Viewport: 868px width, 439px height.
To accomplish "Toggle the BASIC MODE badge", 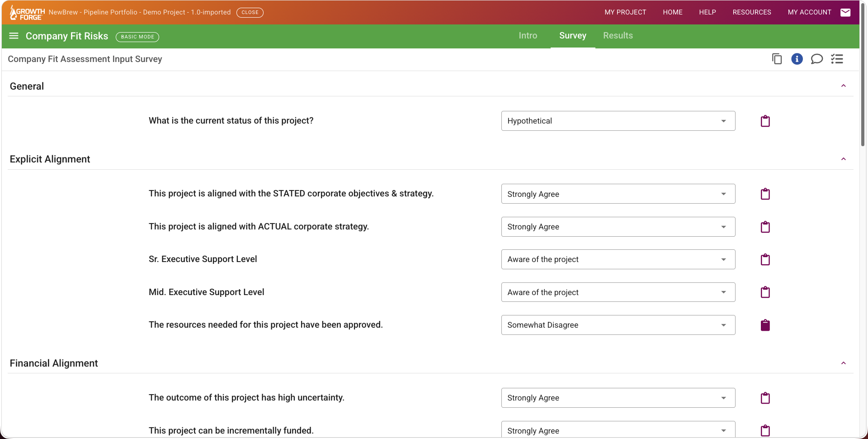I will [x=137, y=37].
